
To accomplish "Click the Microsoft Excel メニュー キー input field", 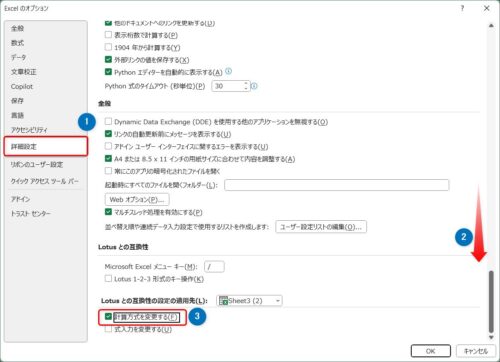I will pyautogui.click(x=214, y=266).
